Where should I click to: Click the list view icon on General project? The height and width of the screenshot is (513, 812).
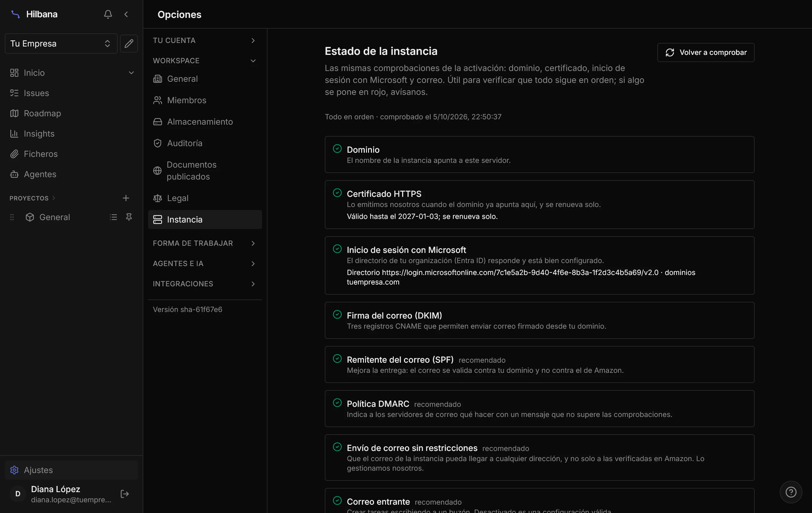113,217
